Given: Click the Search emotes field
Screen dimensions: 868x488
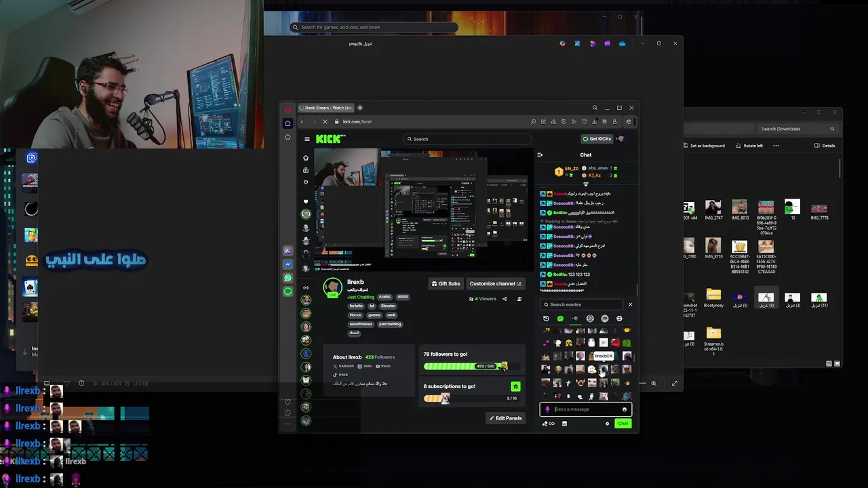Looking at the screenshot, I should pos(582,304).
